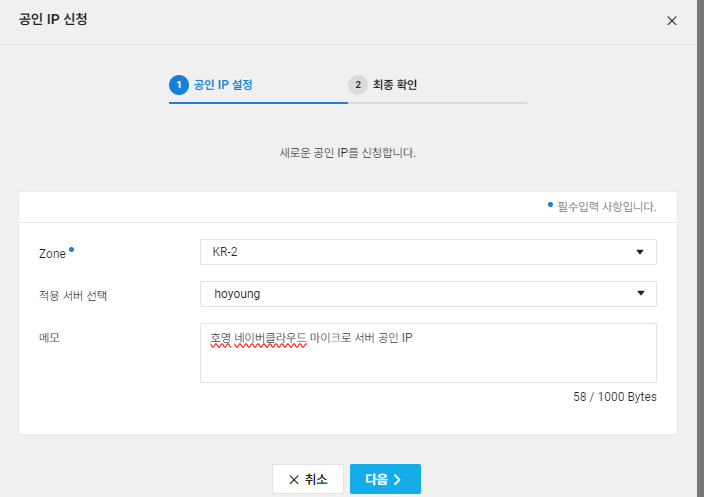The height and width of the screenshot is (497, 704).
Task: Click the 새로운 공인 IP를 신청합니다 text
Action: [348, 153]
